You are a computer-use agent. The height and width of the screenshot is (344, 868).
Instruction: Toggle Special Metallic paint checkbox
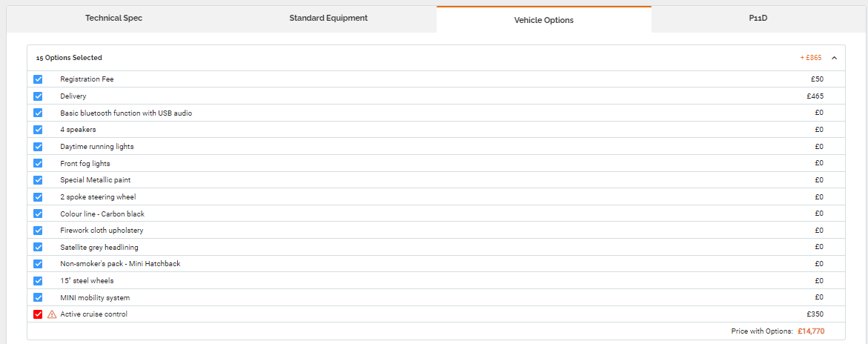(x=38, y=180)
